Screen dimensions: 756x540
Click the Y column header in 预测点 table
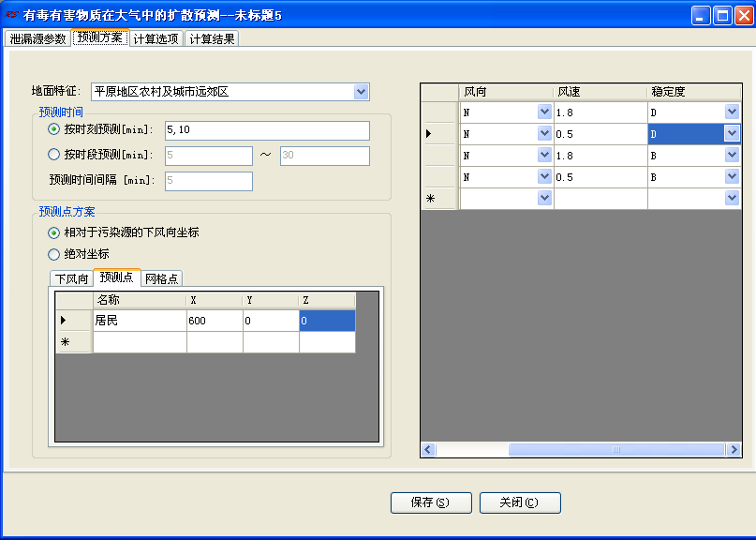[271, 300]
